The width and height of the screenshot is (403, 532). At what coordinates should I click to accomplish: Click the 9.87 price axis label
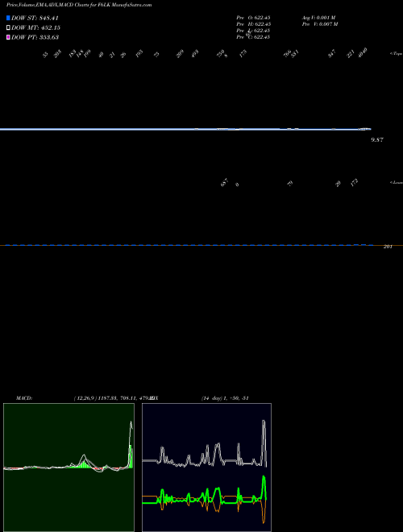pyautogui.click(x=377, y=139)
